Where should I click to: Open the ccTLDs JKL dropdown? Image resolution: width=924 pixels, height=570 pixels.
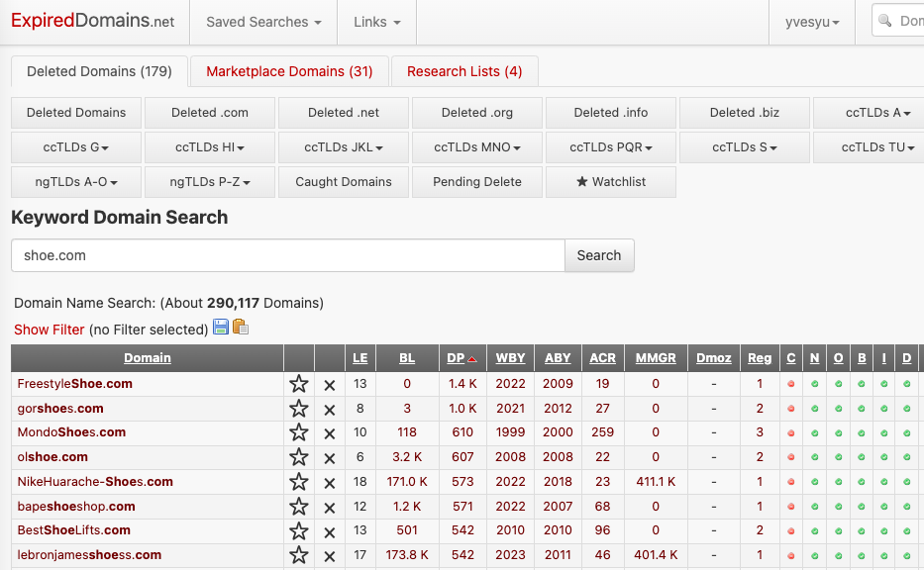click(x=344, y=147)
